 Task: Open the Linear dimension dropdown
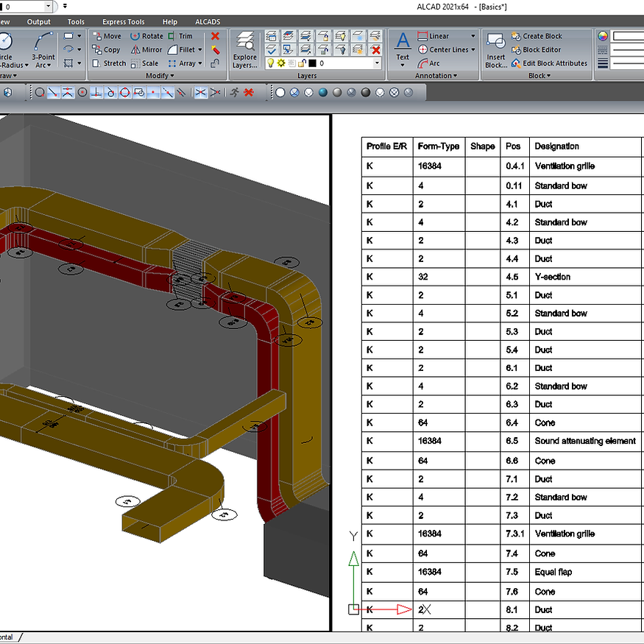473,36
